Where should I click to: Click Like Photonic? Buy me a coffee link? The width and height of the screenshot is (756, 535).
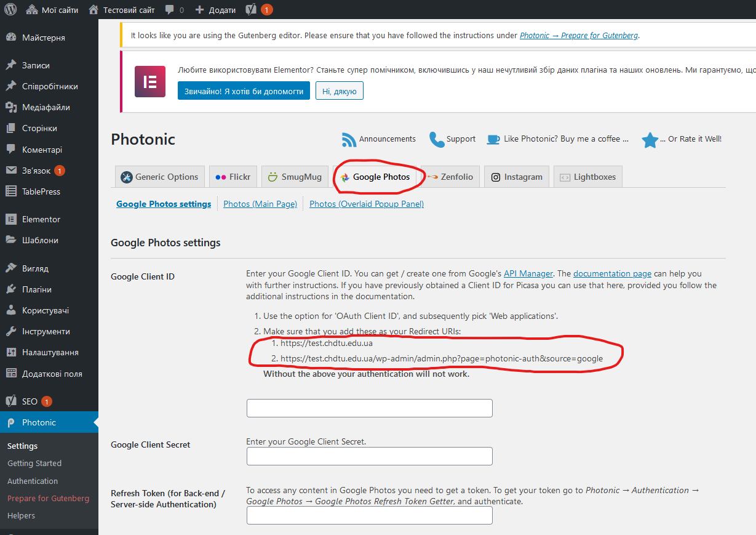(567, 139)
